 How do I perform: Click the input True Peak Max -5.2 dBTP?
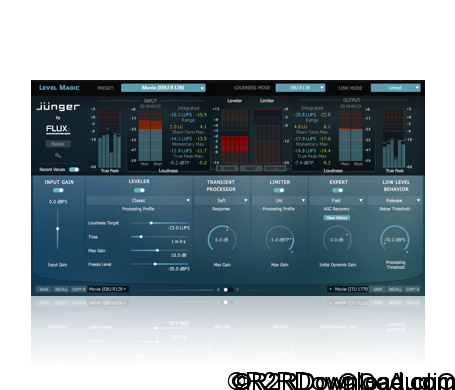click(179, 163)
